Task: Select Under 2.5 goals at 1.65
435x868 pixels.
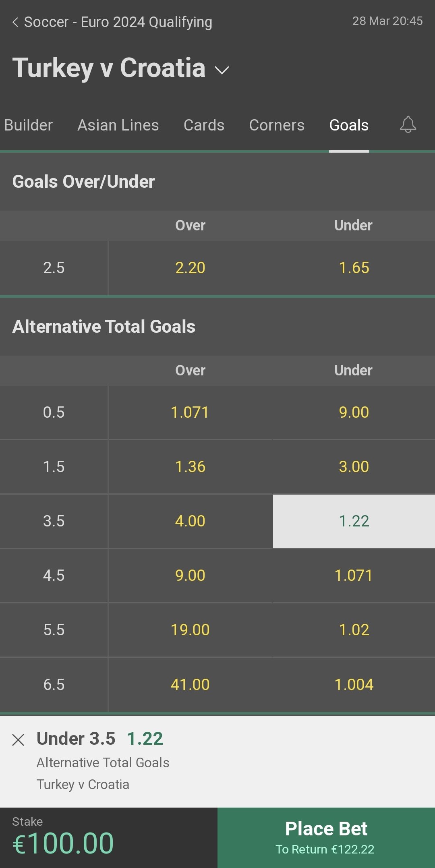Action: (x=354, y=268)
